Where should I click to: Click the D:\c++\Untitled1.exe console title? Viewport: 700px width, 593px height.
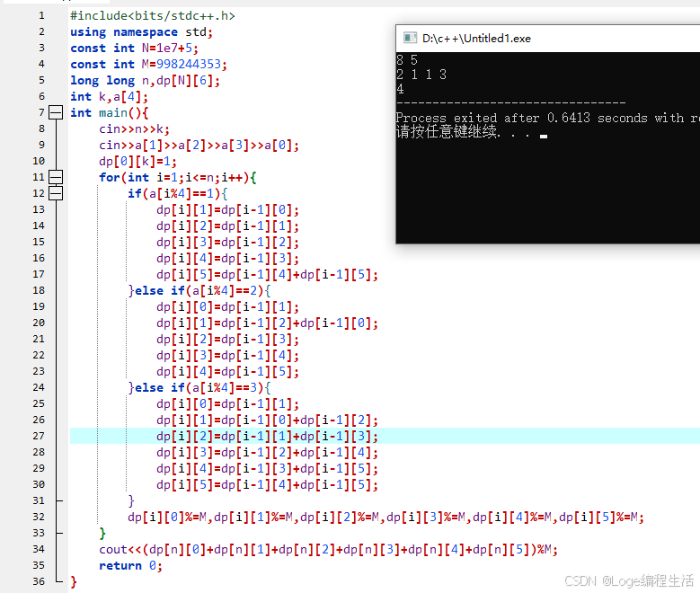click(476, 39)
